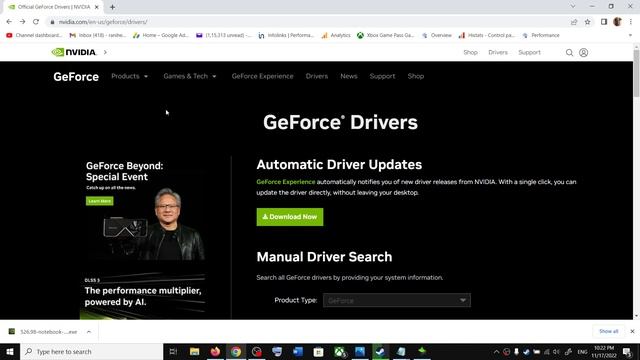The height and width of the screenshot is (360, 640).
Task: Click the share page icon in the address bar
Action: point(574,22)
